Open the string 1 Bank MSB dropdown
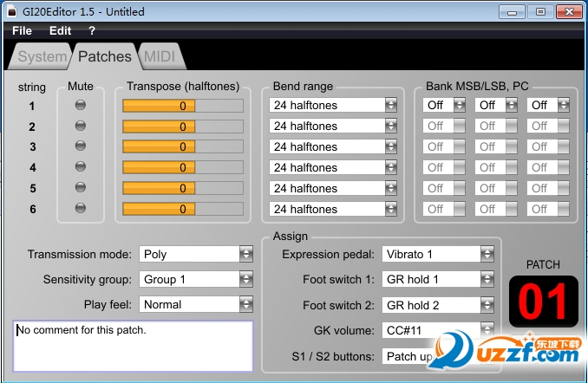588x383 pixels. (444, 106)
